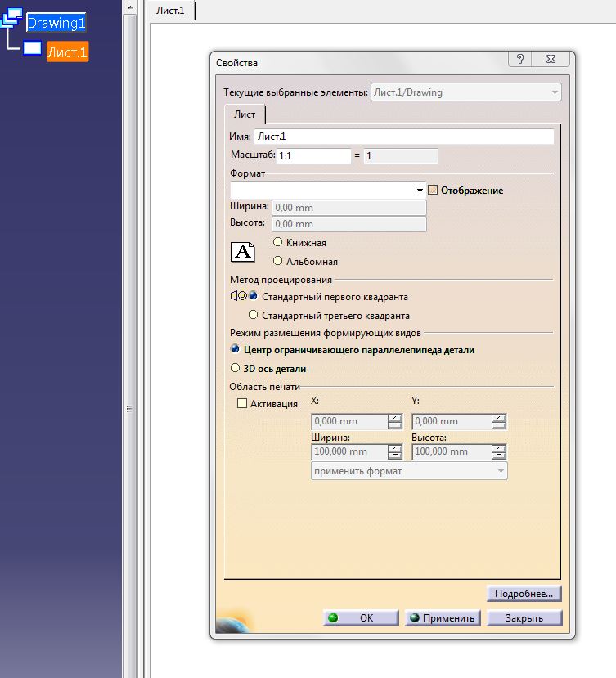Click the scale value field showing 1
The image size is (616, 678).
(x=401, y=155)
